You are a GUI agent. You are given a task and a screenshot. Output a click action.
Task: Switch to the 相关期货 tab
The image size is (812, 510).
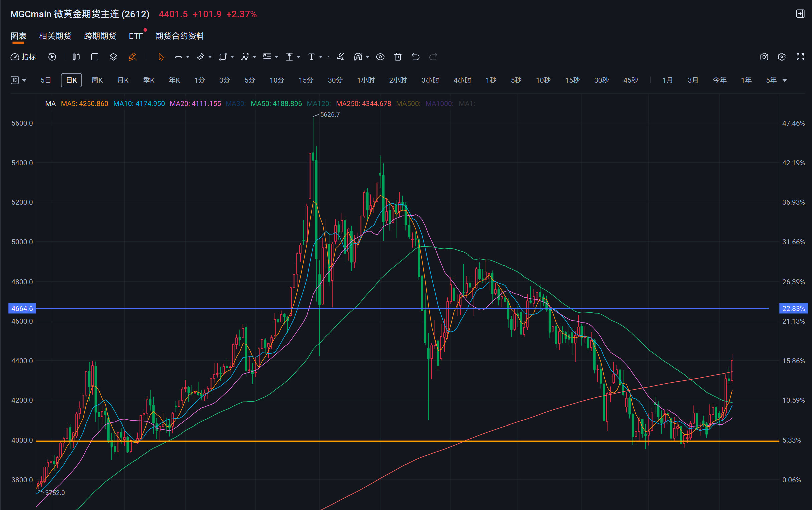[x=55, y=36]
